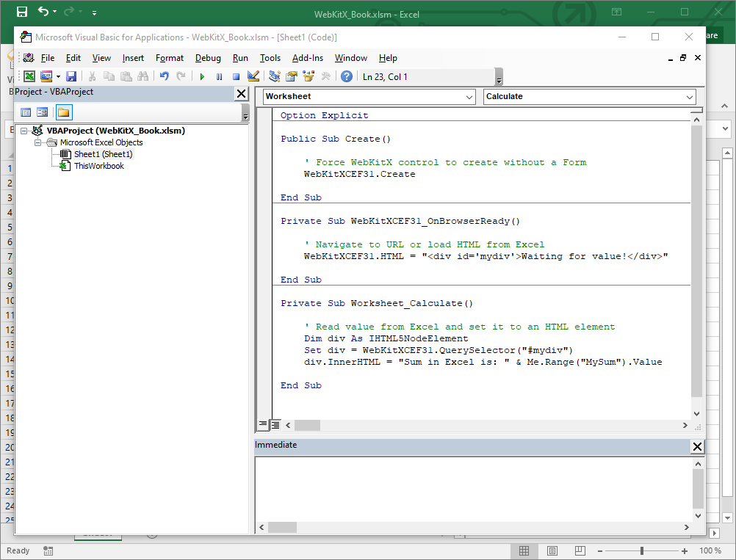Click the code pane vertical scrollbar thumb
Viewport: 736px width, 560px height.
(x=696, y=261)
